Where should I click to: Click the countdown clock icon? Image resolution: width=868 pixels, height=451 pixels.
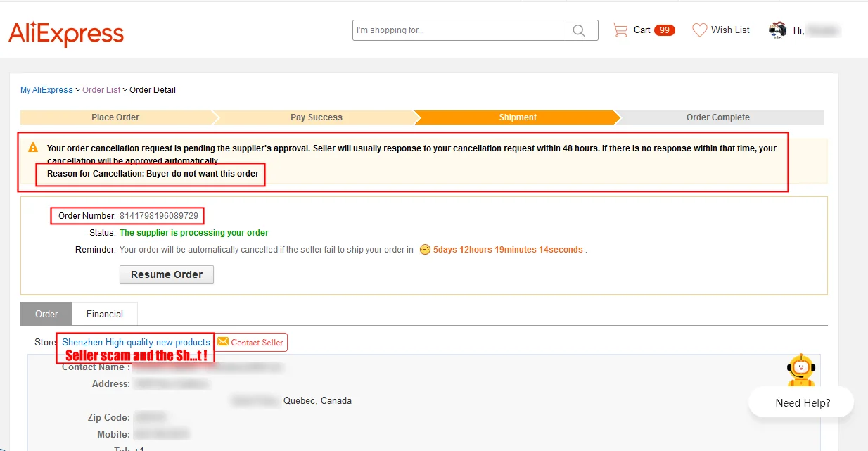pyautogui.click(x=425, y=250)
